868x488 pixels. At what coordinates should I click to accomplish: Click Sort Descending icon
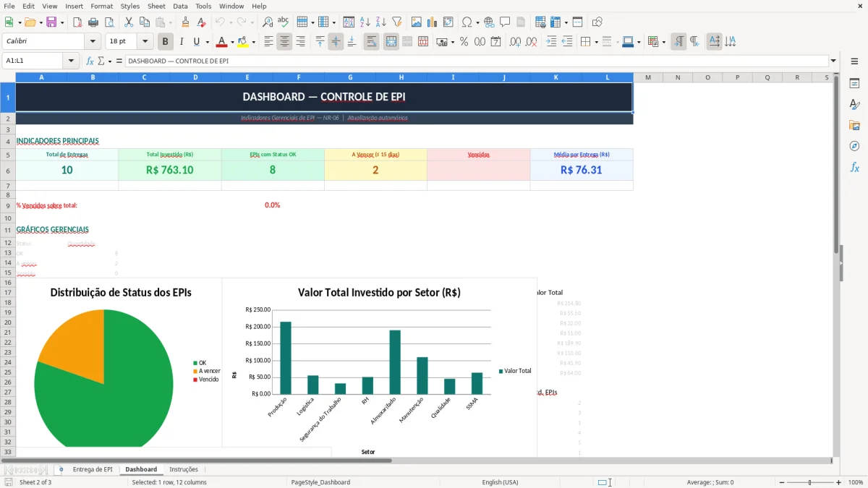[x=381, y=22]
